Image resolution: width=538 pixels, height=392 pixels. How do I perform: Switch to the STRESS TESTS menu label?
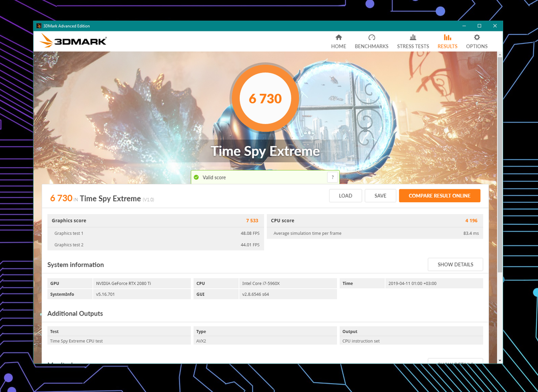pyautogui.click(x=413, y=46)
